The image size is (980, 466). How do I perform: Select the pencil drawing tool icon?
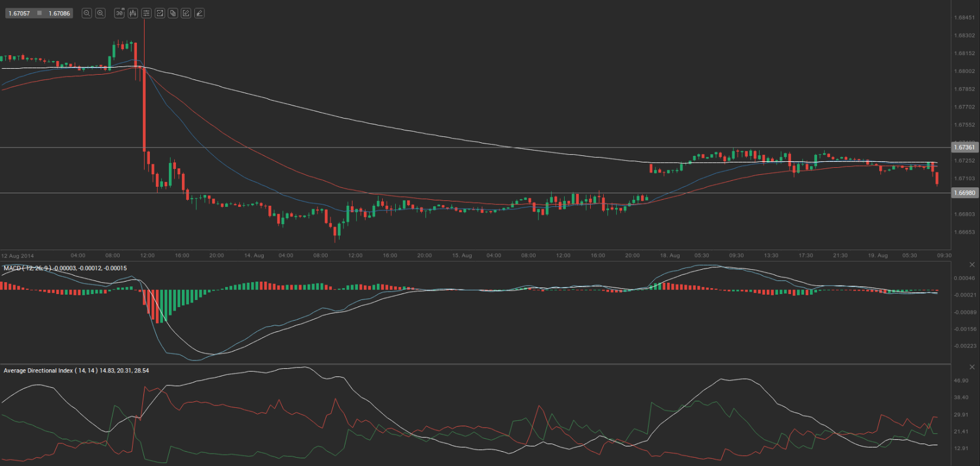[x=200, y=13]
